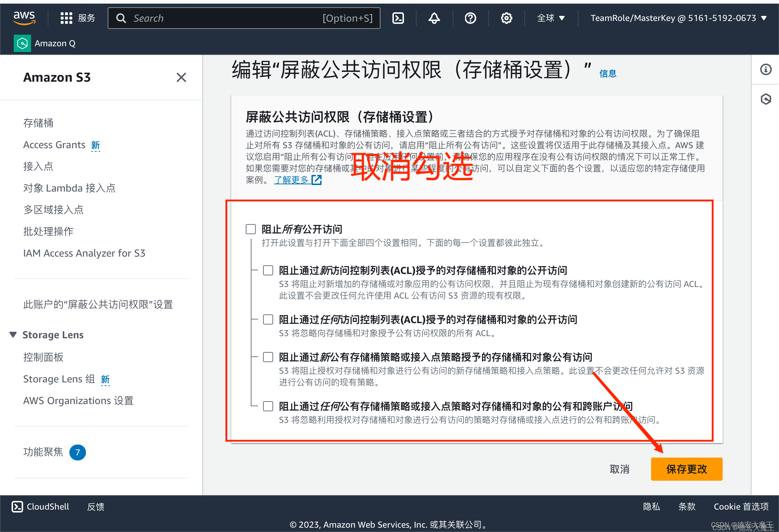Click the 功能聚焦 badge number 7
This screenshot has width=779, height=532.
(77, 452)
